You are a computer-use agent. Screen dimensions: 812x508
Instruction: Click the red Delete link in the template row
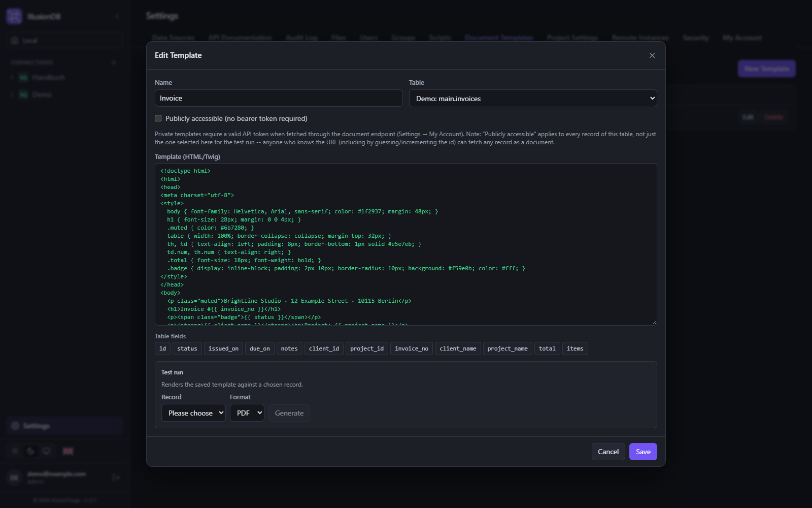point(773,117)
